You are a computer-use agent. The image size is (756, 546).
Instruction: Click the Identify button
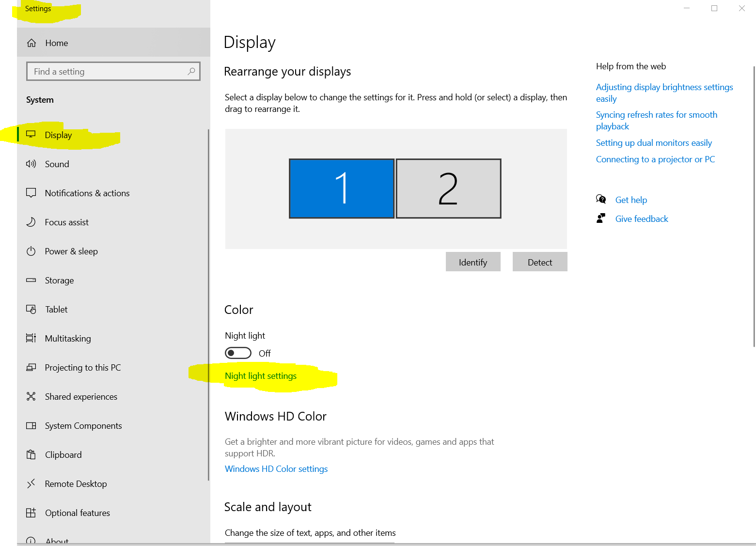473,262
